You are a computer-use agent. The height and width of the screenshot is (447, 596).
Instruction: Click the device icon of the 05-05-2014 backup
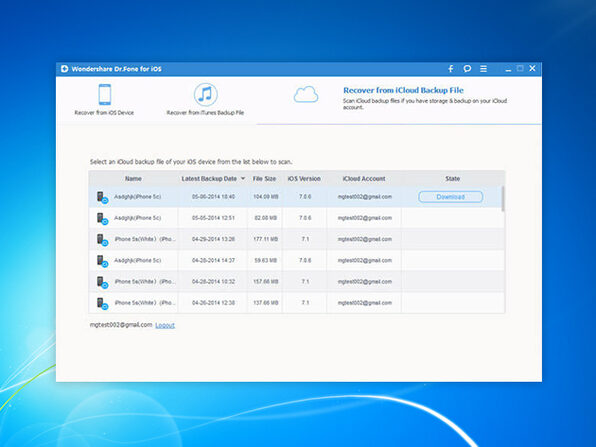102,219
